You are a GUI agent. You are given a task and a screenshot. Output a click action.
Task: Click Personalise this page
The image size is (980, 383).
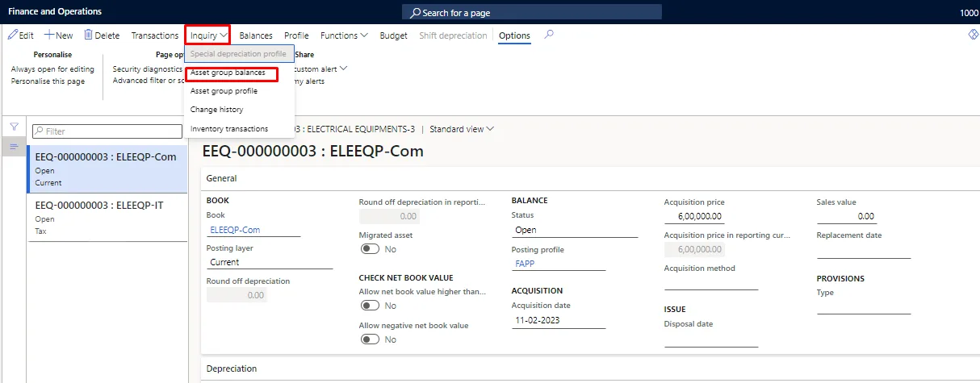pos(48,81)
